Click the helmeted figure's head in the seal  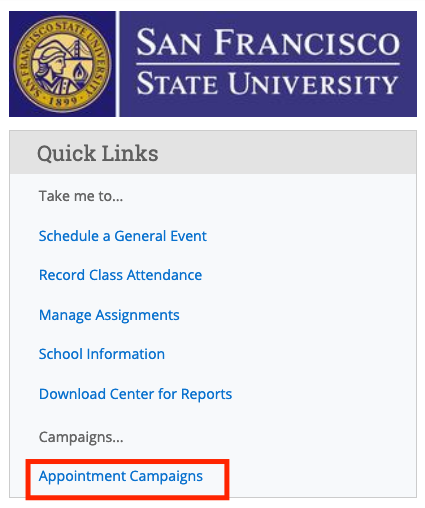click(x=52, y=59)
